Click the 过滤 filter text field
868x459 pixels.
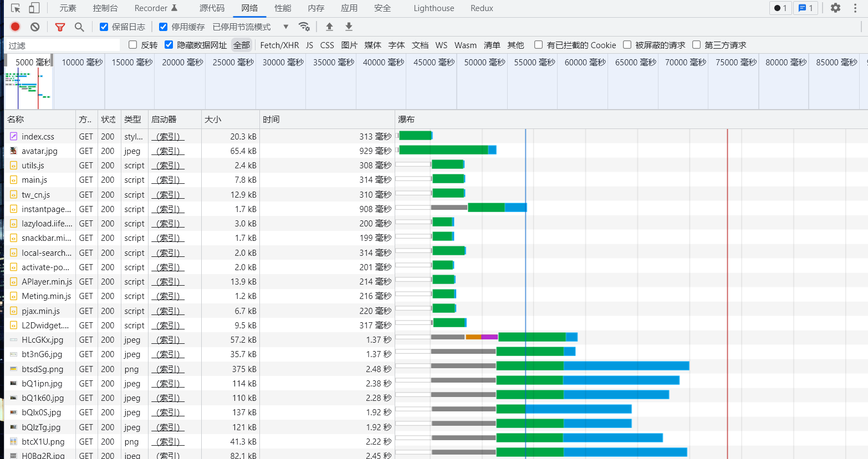point(64,45)
